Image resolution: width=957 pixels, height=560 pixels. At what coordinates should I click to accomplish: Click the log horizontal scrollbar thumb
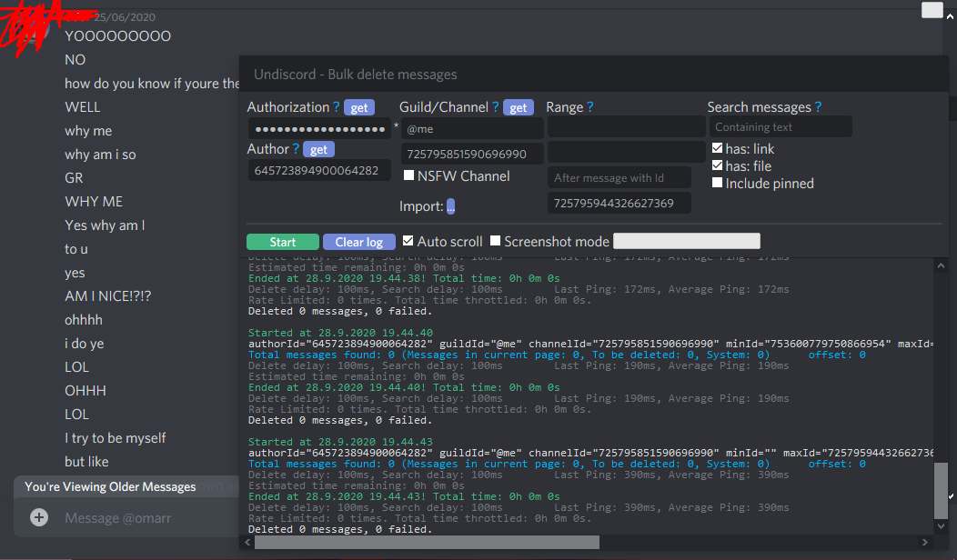coord(427,543)
